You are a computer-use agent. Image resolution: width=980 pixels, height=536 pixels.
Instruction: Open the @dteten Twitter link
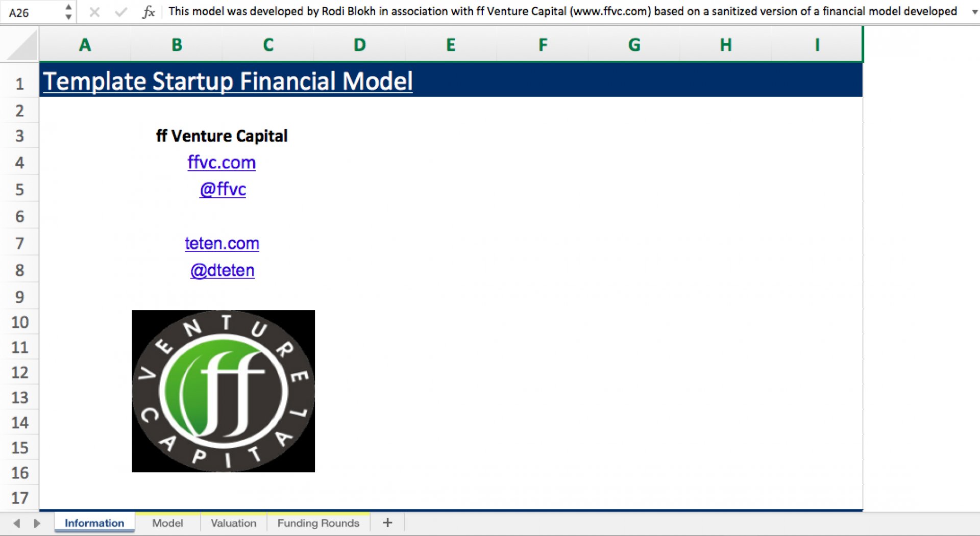pyautogui.click(x=222, y=270)
